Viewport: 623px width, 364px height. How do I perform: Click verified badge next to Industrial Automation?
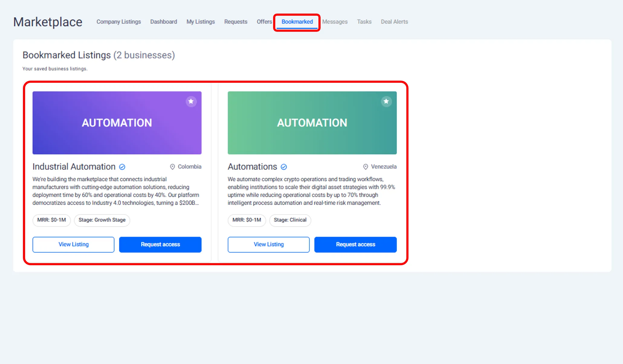pos(122,167)
